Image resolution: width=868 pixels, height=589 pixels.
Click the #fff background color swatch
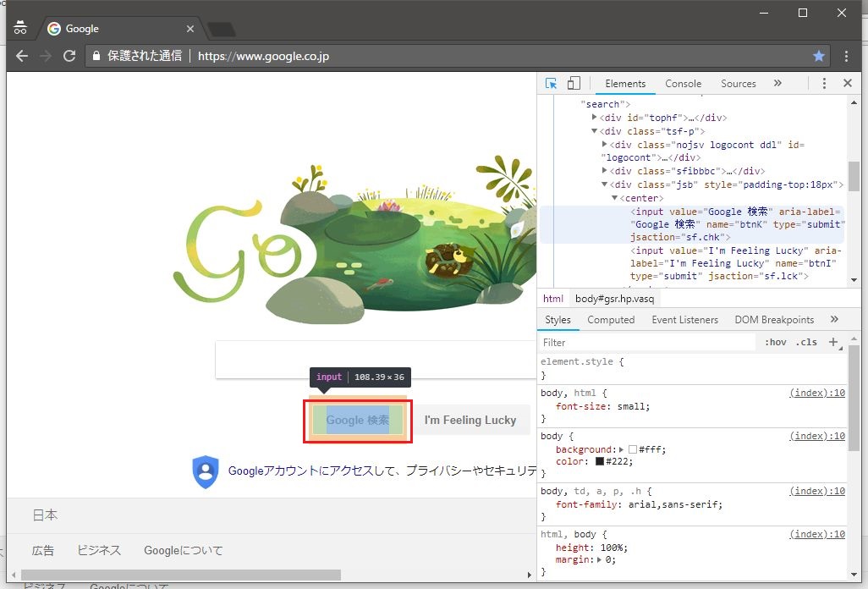[x=633, y=449]
